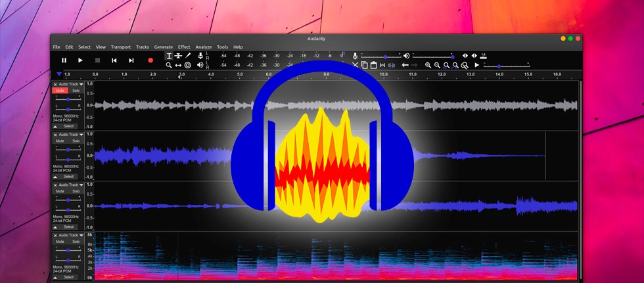Open the Tracks menu
The height and width of the screenshot is (283, 644).
coord(143,47)
